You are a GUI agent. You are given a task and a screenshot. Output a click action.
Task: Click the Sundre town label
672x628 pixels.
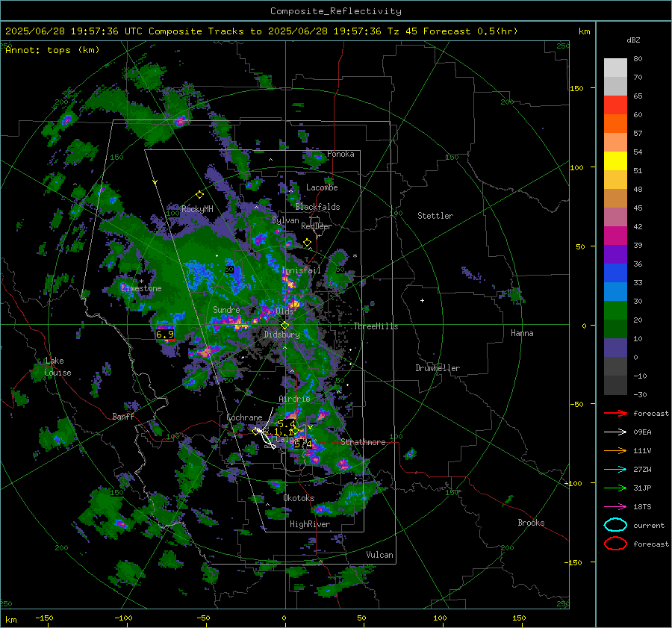(226, 310)
